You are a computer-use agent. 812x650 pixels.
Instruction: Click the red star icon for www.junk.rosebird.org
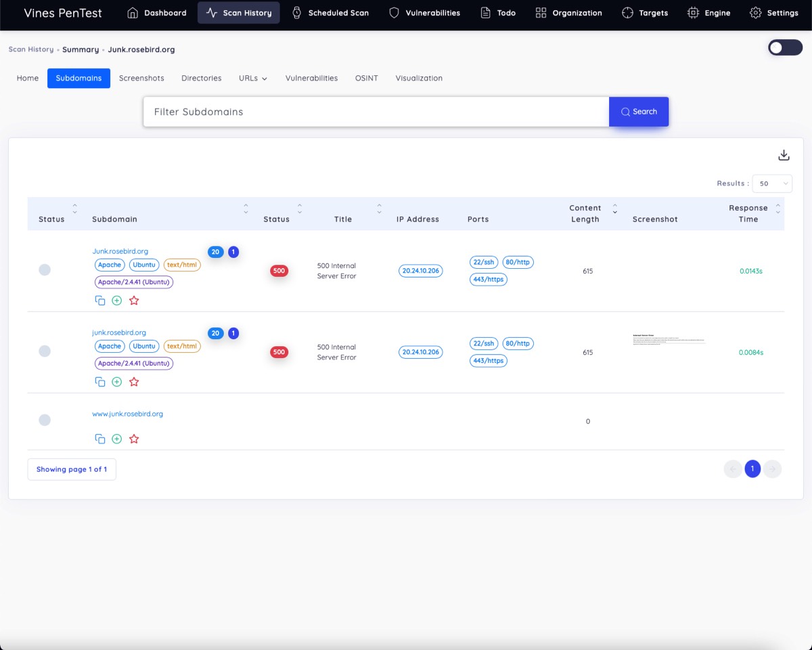[x=134, y=439]
